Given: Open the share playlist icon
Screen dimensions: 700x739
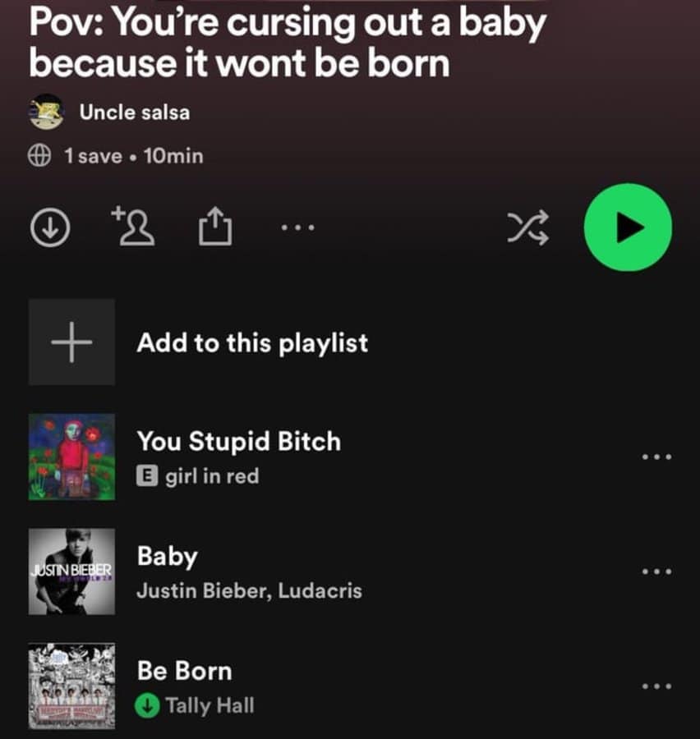Looking at the screenshot, I should (x=215, y=227).
